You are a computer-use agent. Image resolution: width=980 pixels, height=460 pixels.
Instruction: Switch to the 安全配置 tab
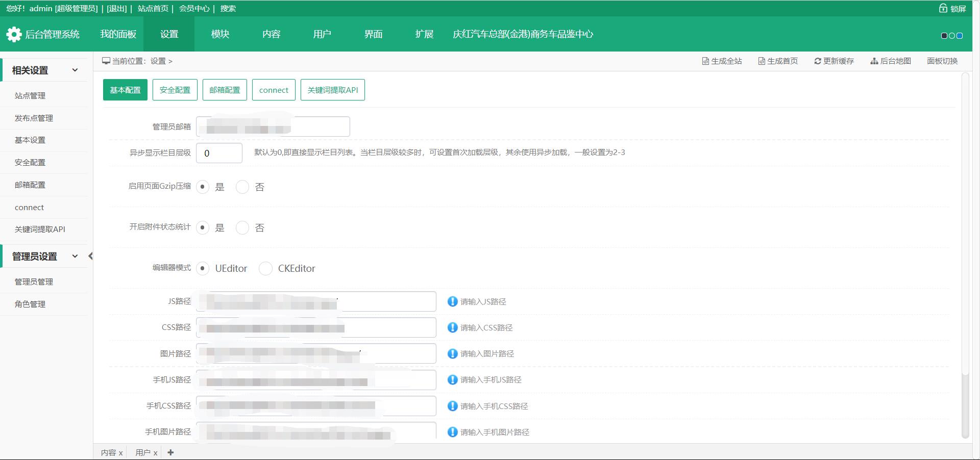pyautogui.click(x=175, y=90)
